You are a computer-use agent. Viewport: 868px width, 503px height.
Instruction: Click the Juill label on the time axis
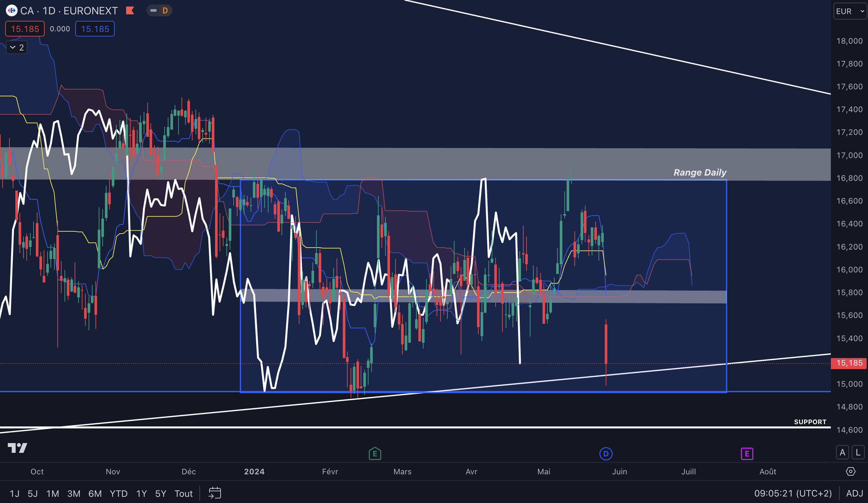tap(688, 472)
